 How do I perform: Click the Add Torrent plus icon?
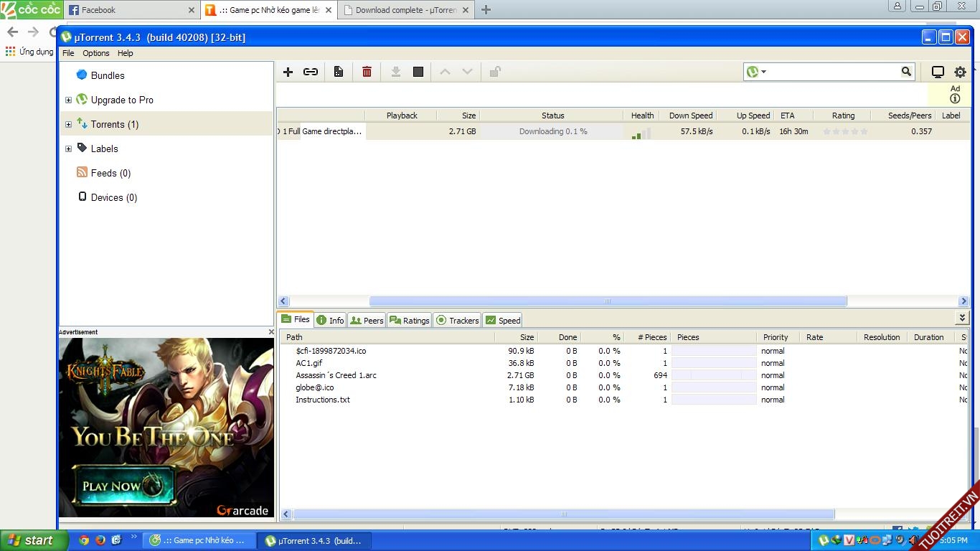click(x=288, y=72)
